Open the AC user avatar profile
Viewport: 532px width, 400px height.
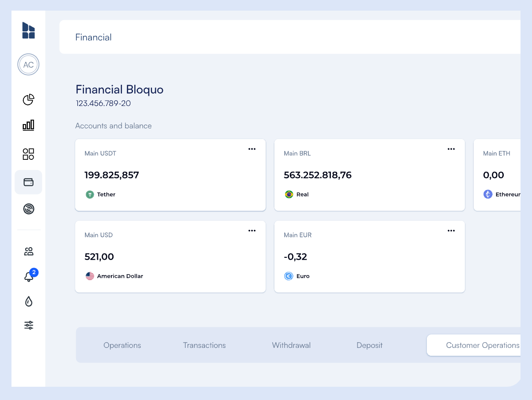[x=28, y=64]
